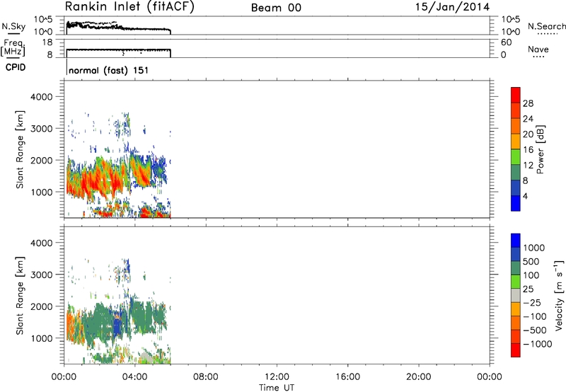Image resolution: width=566 pixels, height=392 pixels.
Task: Click the 'CPID' label
Action: coord(16,67)
